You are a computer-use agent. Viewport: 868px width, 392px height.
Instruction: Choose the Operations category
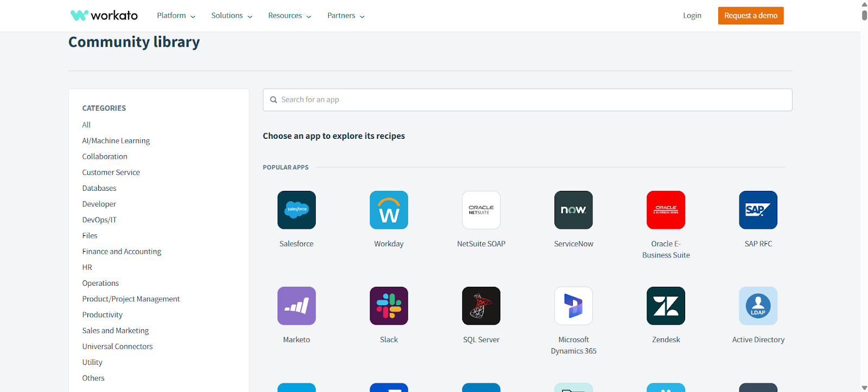pyautogui.click(x=100, y=283)
